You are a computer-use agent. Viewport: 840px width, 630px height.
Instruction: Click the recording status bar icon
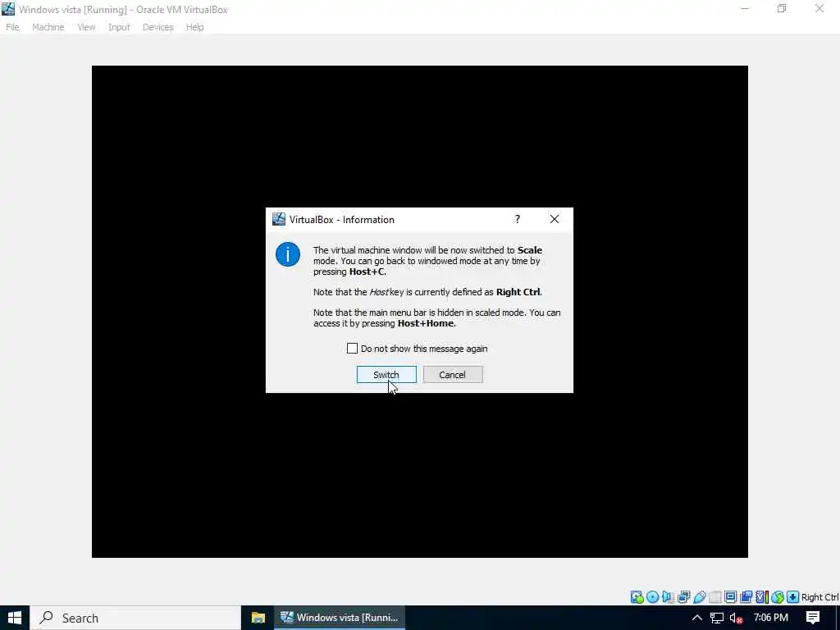point(746,597)
